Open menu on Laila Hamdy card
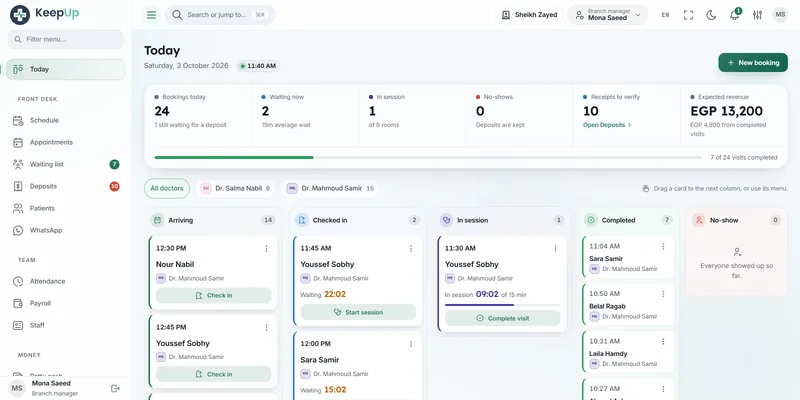 (x=663, y=341)
